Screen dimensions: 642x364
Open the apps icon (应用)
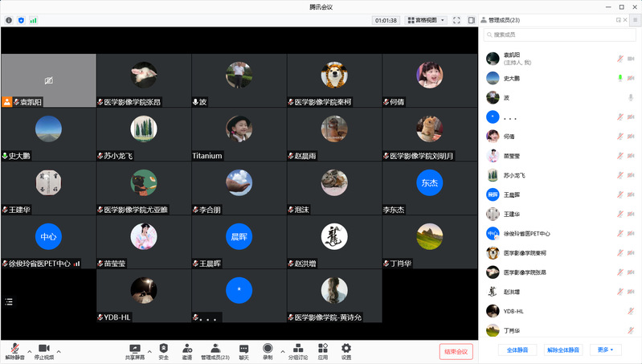[322, 350]
